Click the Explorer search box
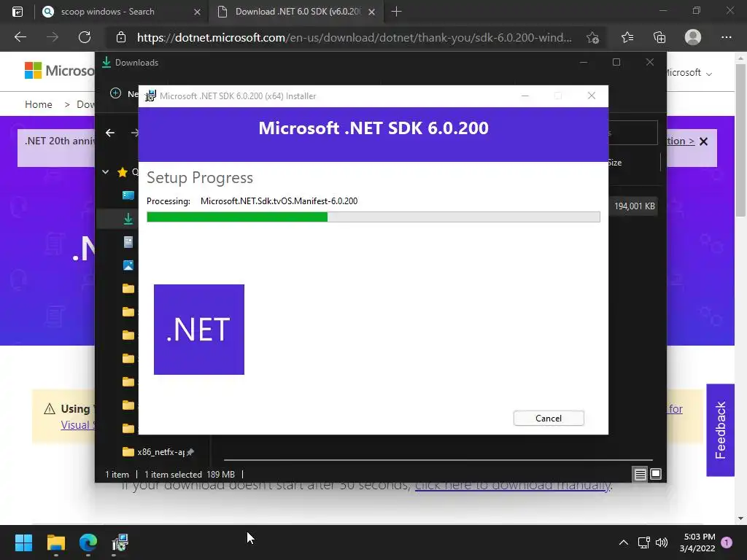Screen dimensions: 747x560 pos(633,133)
